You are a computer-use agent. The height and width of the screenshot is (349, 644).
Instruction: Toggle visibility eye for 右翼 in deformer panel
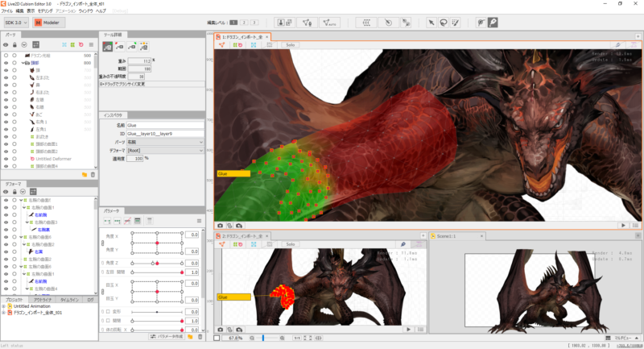[6, 251]
